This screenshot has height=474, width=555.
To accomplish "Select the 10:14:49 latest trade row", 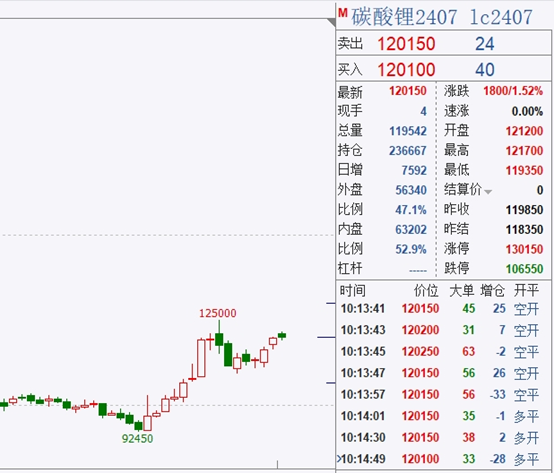I will click(440, 459).
